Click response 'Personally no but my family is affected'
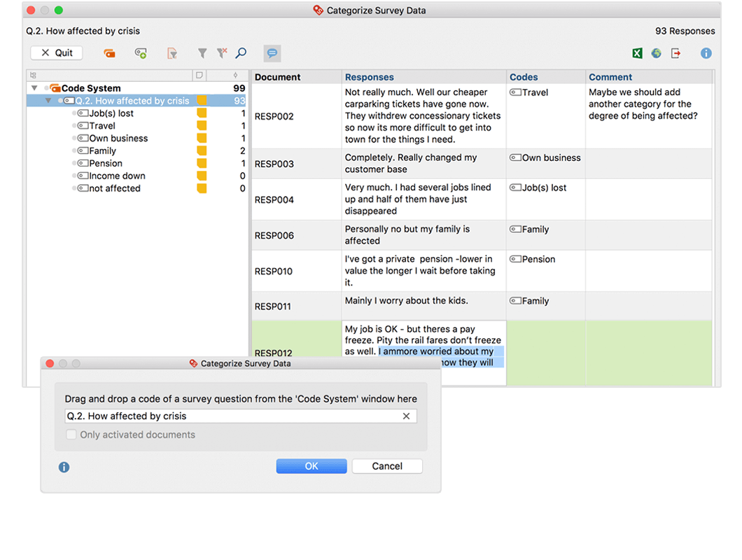 (x=407, y=234)
